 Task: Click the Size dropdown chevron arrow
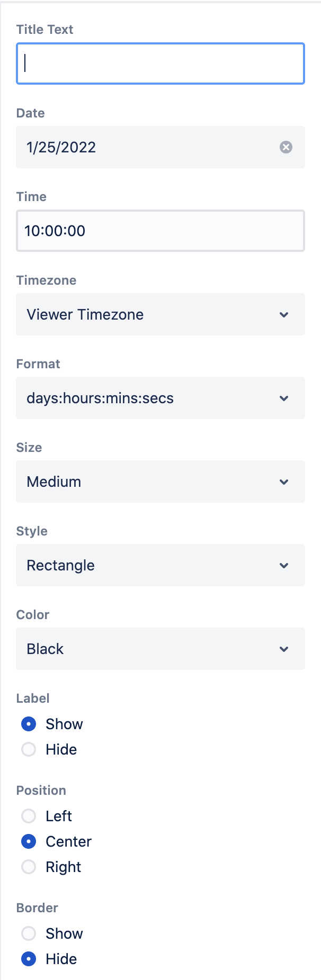coord(284,482)
